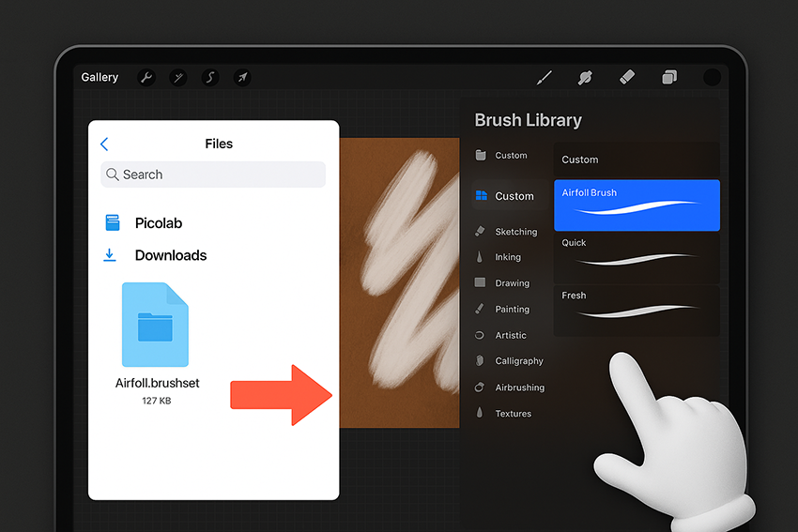Screen dimensions: 798x532
Task: Open the Layers panel
Action: point(669,77)
